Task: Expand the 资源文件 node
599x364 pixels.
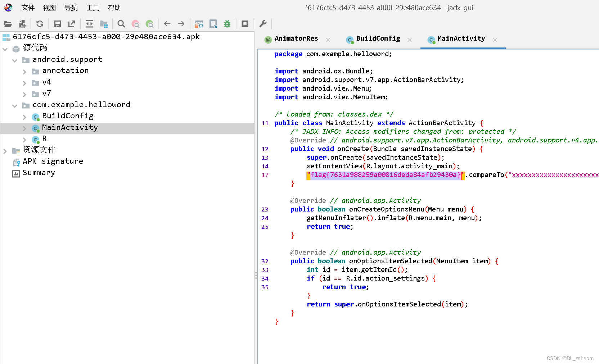Action: [x=5, y=151]
